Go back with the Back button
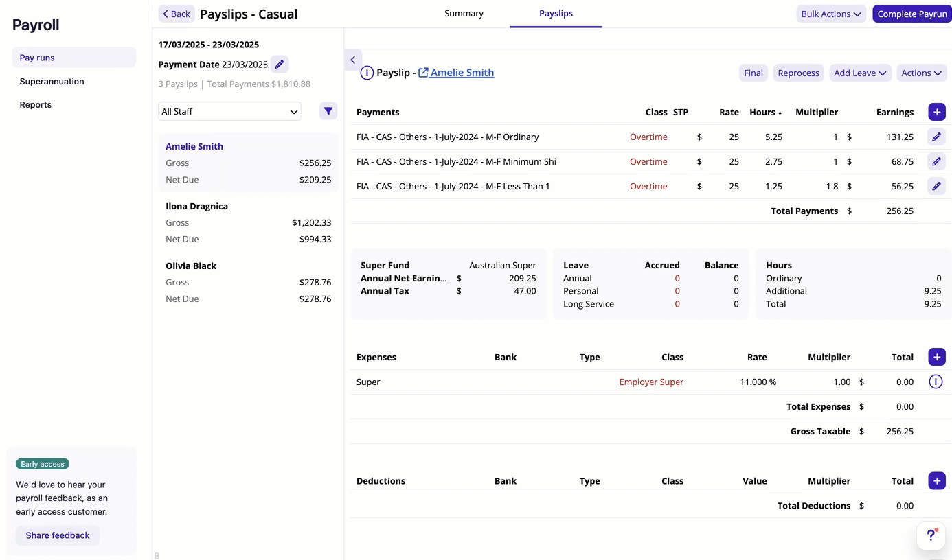952x560 pixels. pyautogui.click(x=177, y=14)
